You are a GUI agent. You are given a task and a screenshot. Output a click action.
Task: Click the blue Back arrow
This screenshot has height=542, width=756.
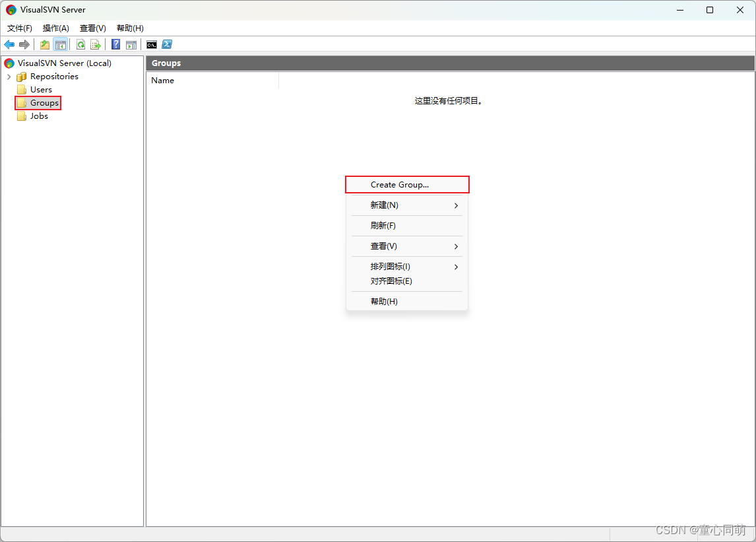coord(9,44)
